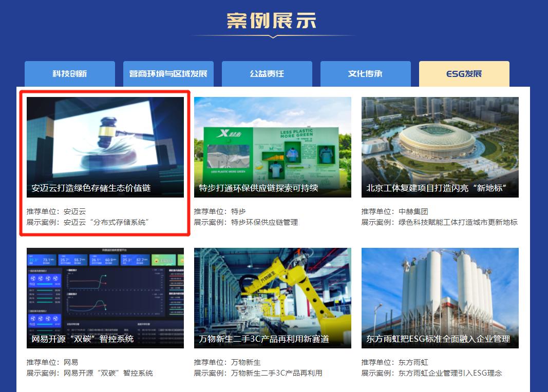548x392 pixels.
Task: Open the 东方雨虹 silo factory thumbnail
Action: [x=440, y=298]
